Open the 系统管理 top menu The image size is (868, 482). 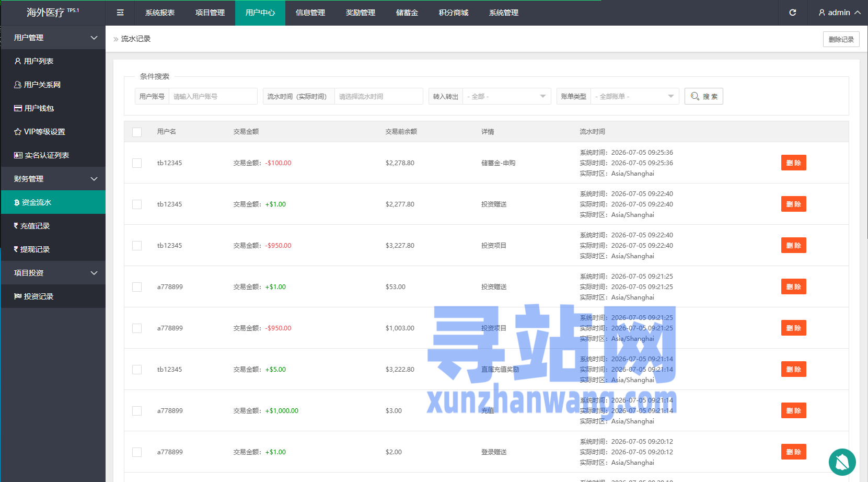click(504, 13)
